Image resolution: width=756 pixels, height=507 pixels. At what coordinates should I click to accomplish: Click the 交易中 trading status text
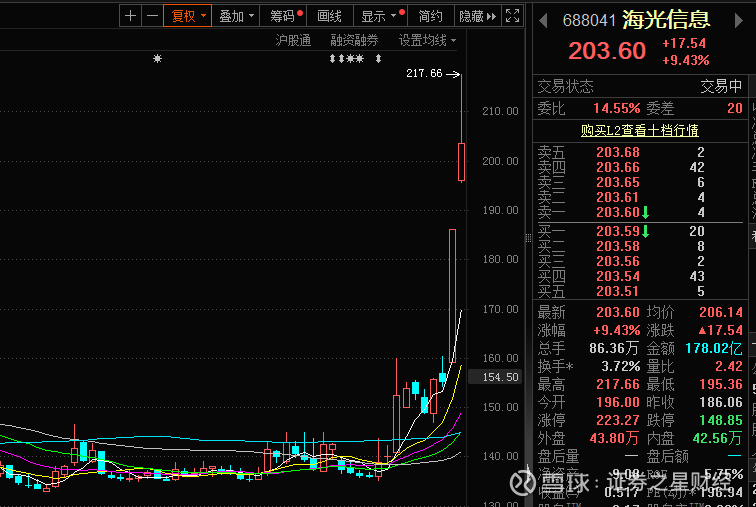(x=721, y=87)
